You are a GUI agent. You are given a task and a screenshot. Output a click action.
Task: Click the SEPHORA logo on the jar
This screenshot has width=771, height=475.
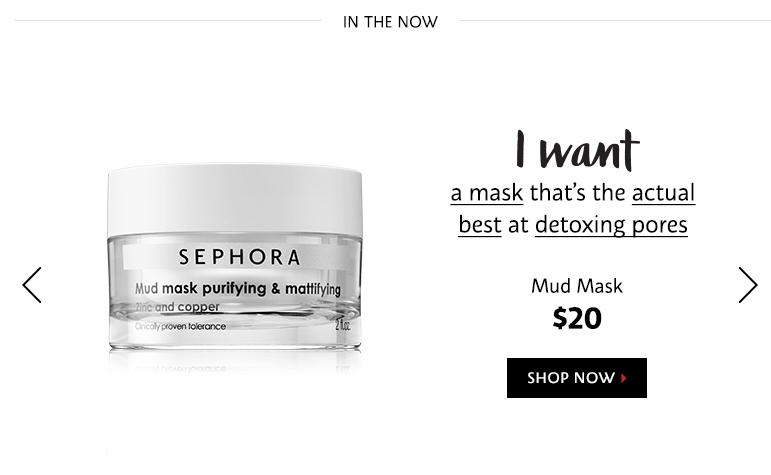point(239,257)
